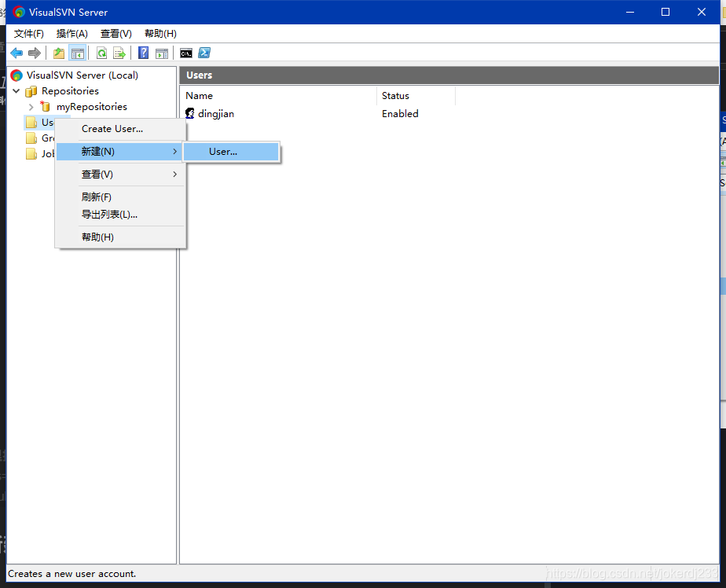Click the blue Help question mark icon
This screenshot has height=588, width=726.
(144, 53)
